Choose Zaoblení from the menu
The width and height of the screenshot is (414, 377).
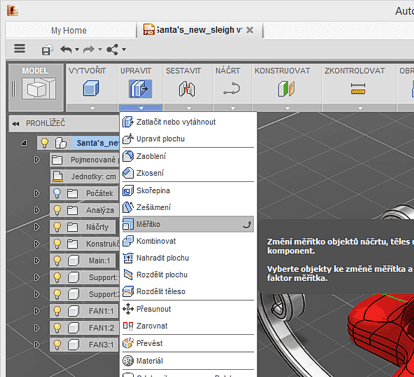pos(188,156)
